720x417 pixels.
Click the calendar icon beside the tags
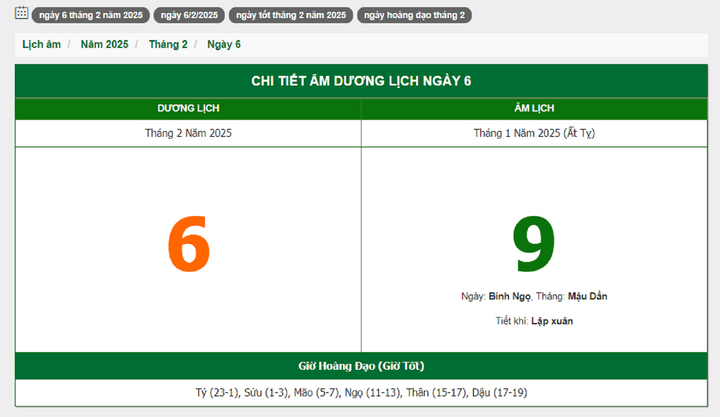tap(21, 14)
